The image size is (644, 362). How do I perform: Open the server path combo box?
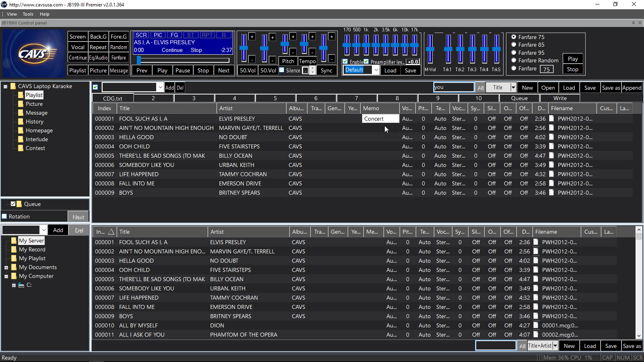tap(43, 230)
